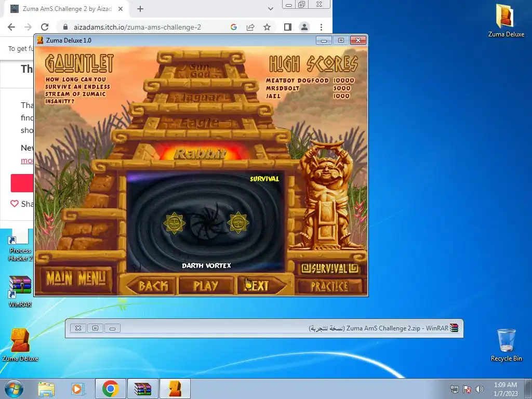
Task: Open Windows Explorer from taskbar
Action: tap(46, 389)
